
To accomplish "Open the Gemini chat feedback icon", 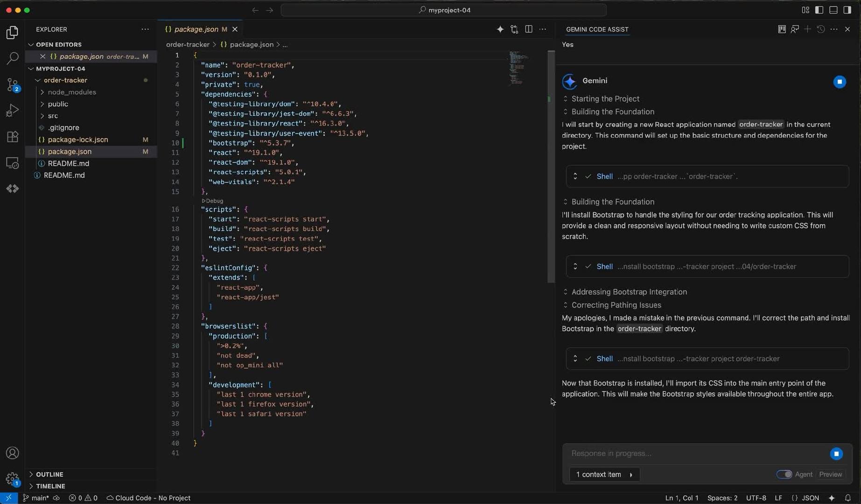I will (795, 29).
